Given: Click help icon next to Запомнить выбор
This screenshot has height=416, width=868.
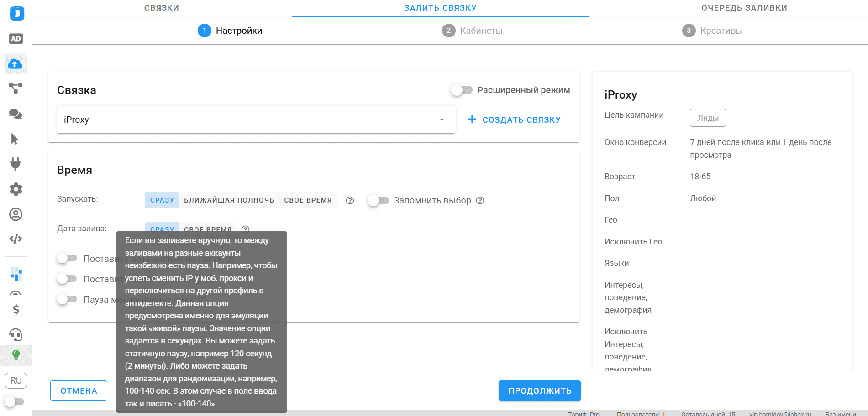Looking at the screenshot, I should 480,201.
